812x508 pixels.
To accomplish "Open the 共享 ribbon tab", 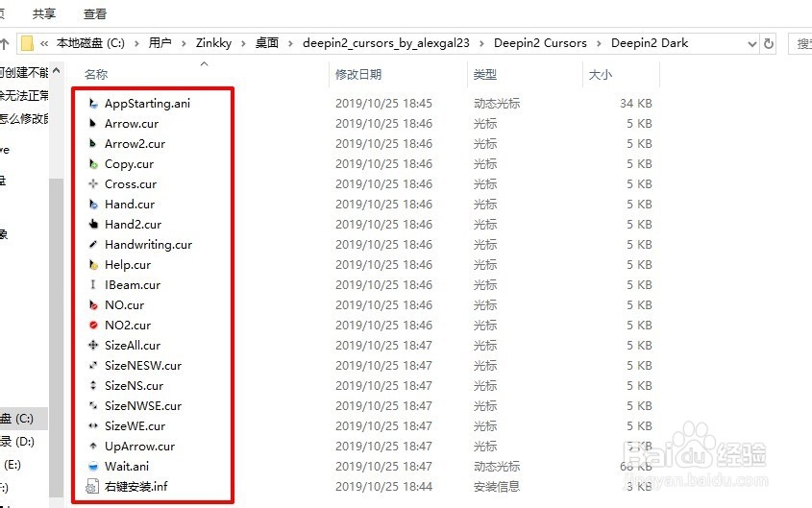I will click(44, 14).
